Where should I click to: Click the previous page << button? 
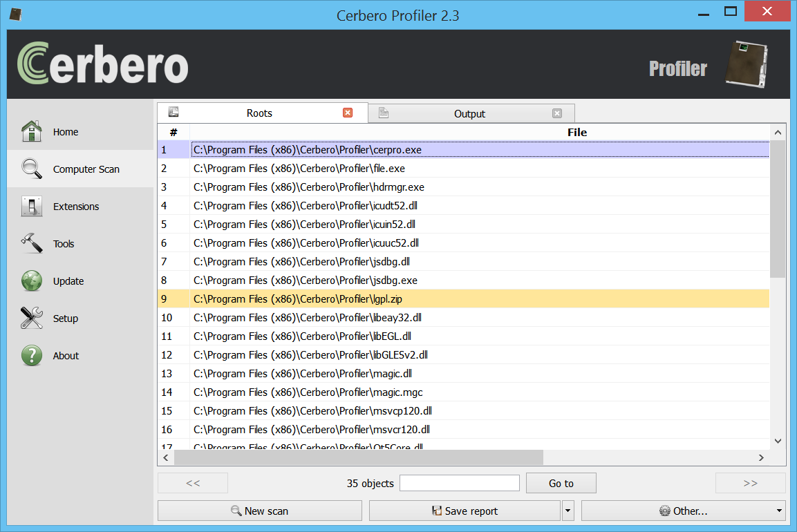[x=193, y=483]
